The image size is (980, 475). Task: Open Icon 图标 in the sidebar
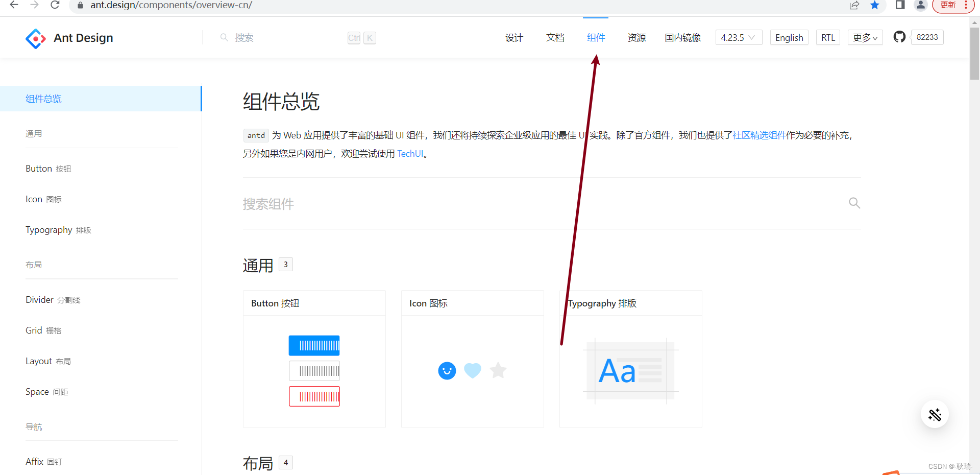click(43, 199)
